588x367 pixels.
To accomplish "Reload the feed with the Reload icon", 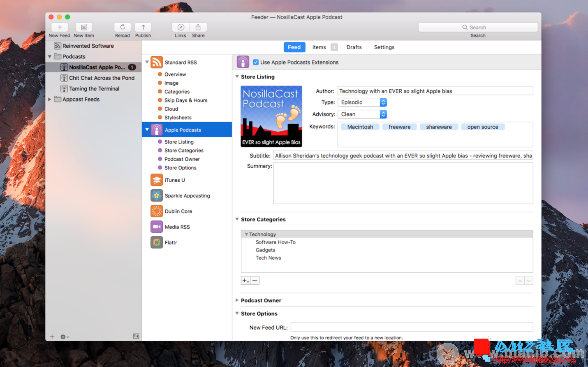I will click(123, 27).
